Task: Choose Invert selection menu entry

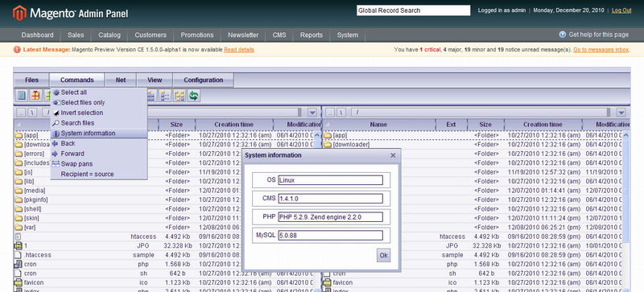Action: 98,113
